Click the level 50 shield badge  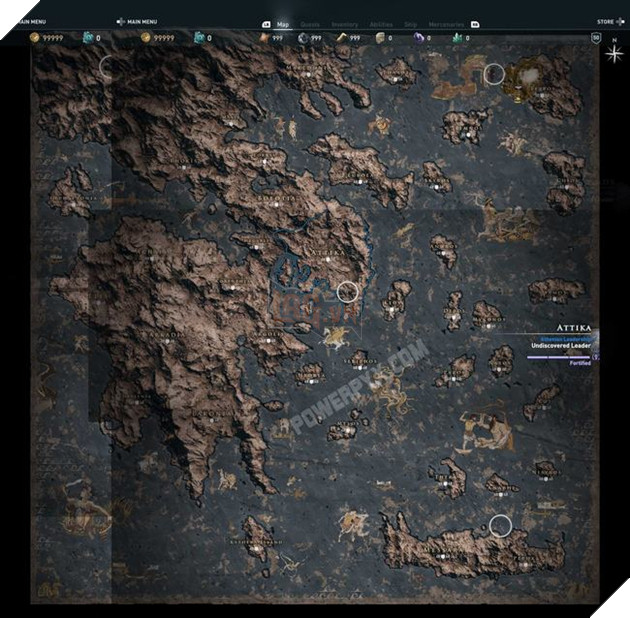595,38
